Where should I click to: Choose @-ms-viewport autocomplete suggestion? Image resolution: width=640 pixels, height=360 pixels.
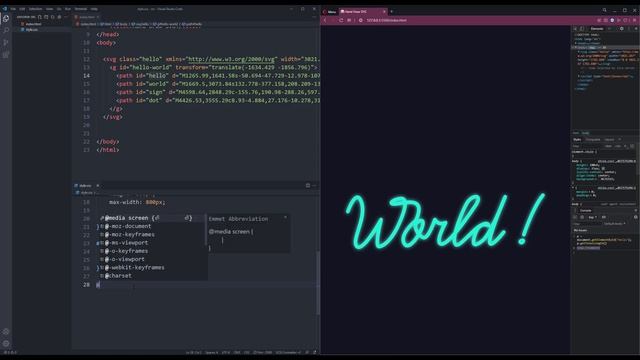click(152, 243)
